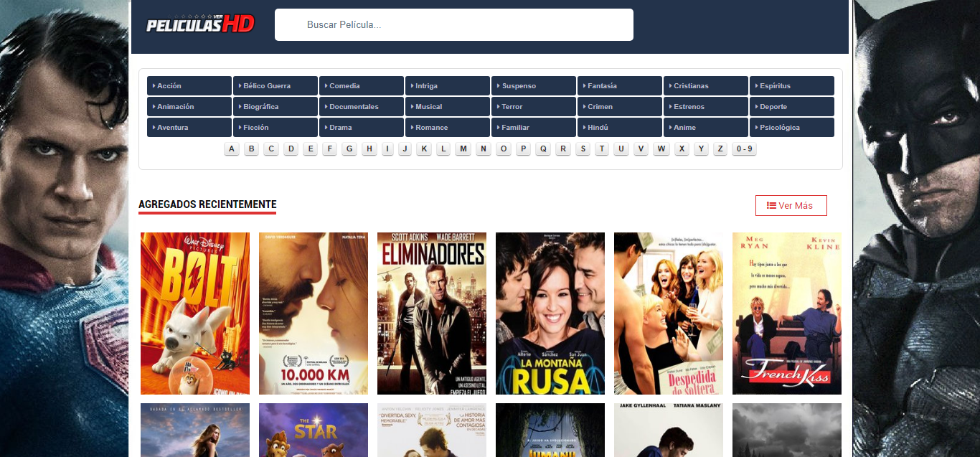Open the French Kiss movie poster
The image size is (980, 457).
pyautogui.click(x=787, y=314)
